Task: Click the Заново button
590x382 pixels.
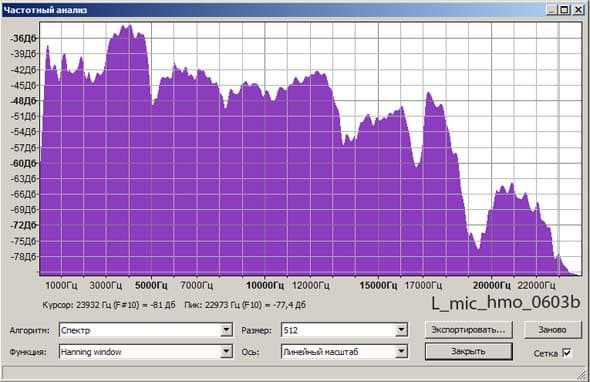Action: (x=552, y=330)
